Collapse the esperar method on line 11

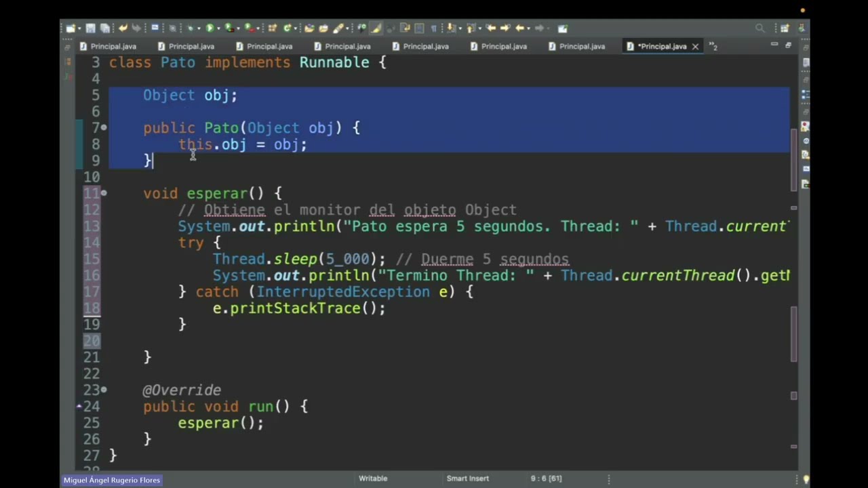[x=104, y=193]
